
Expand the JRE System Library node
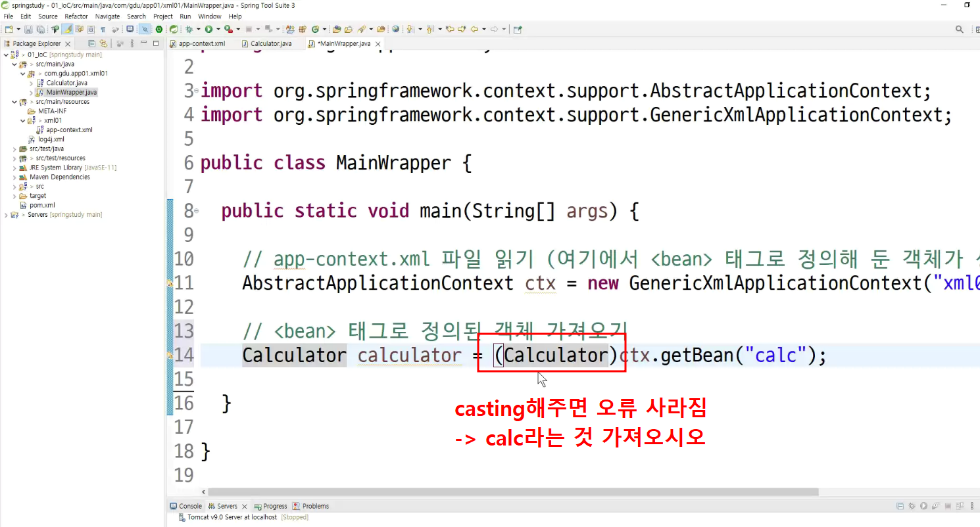pos(14,168)
